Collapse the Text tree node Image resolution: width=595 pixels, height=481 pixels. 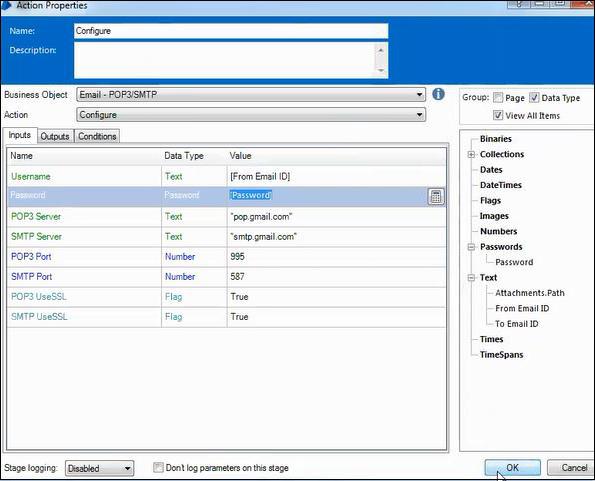tap(471, 278)
